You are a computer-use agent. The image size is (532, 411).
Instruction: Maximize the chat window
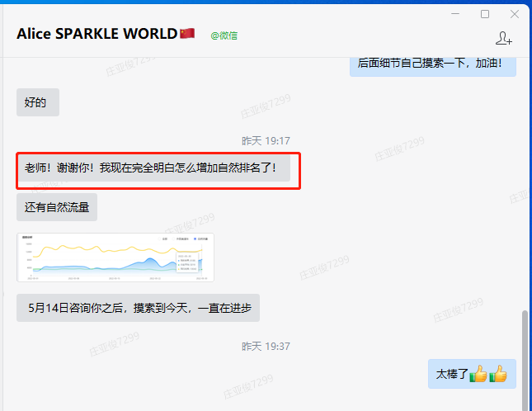[x=485, y=14]
